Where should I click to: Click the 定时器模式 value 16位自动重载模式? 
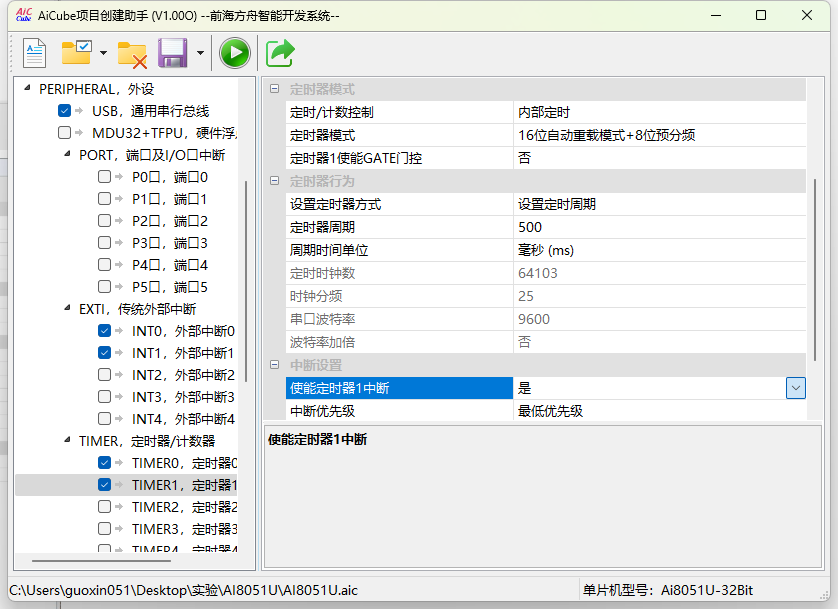tap(659, 135)
